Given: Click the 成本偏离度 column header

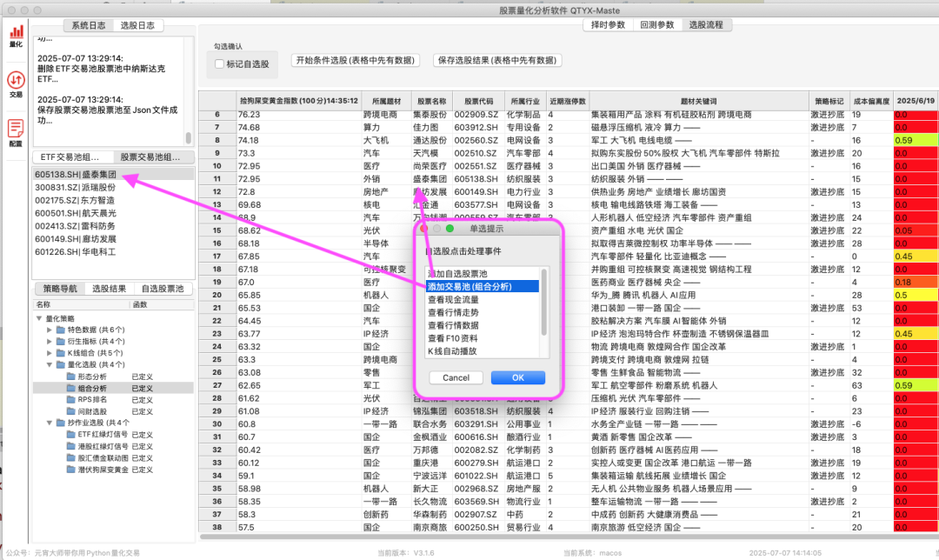Looking at the screenshot, I should click(x=870, y=101).
